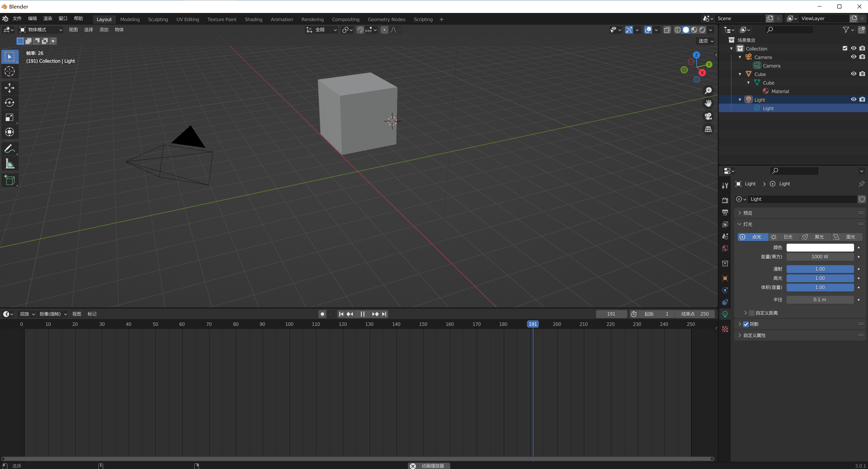Uncheck the 阴影 shadow checkbox

(746, 324)
